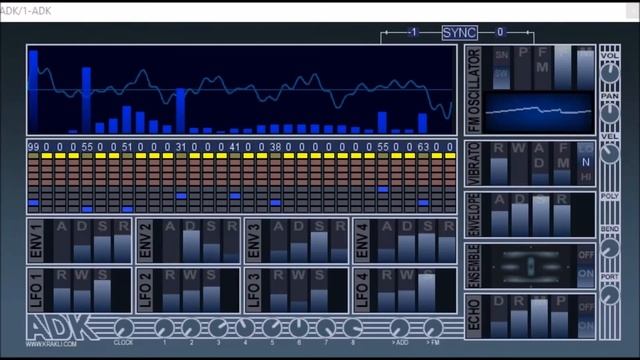Click Vibrato FM slider

click(x=562, y=164)
